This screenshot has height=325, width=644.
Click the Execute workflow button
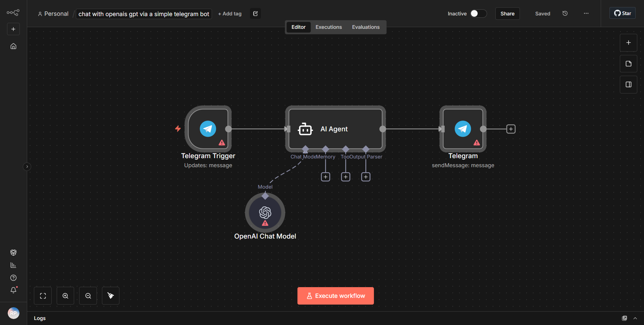[335, 296]
